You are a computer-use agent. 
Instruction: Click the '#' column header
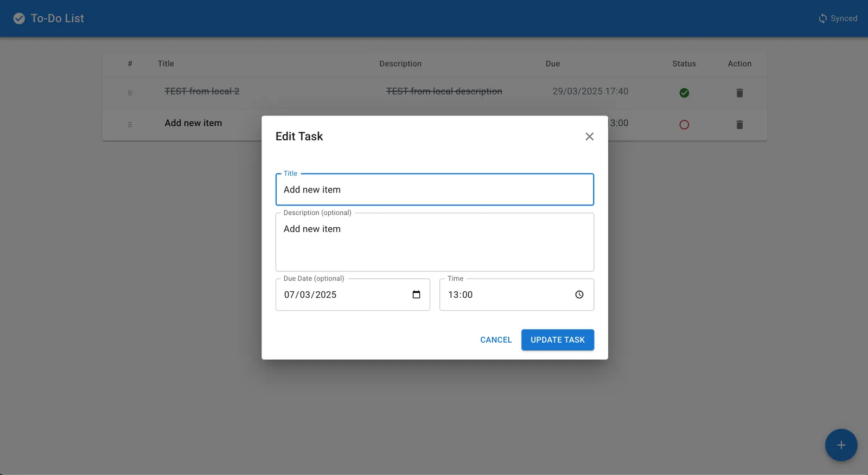point(130,64)
